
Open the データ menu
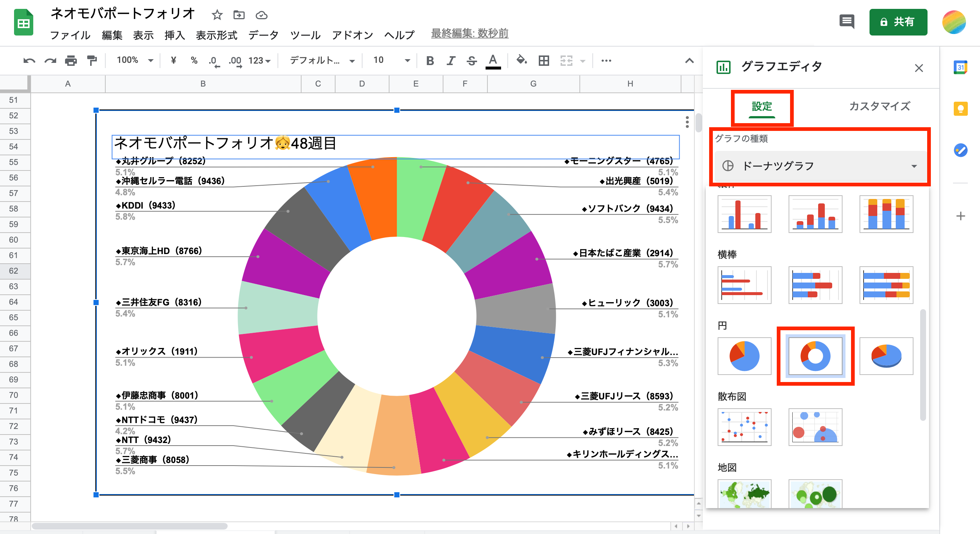coord(263,35)
